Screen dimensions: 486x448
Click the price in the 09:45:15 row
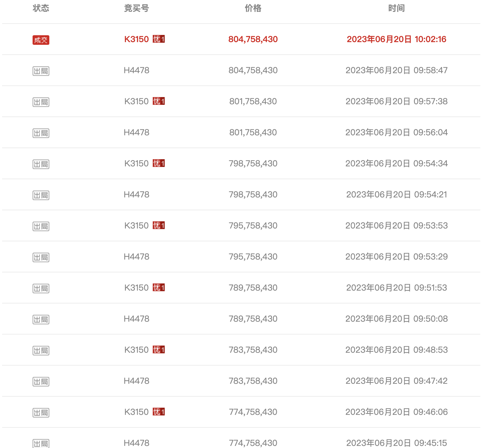coord(253,443)
